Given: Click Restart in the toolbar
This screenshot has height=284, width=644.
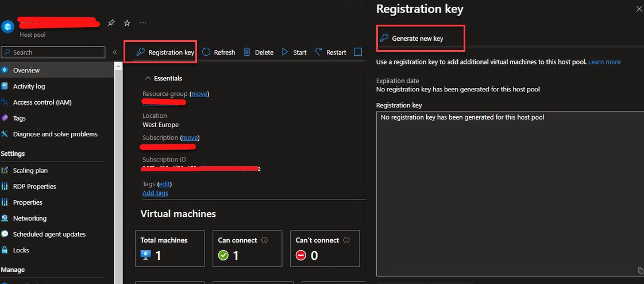Looking at the screenshot, I should tap(330, 52).
